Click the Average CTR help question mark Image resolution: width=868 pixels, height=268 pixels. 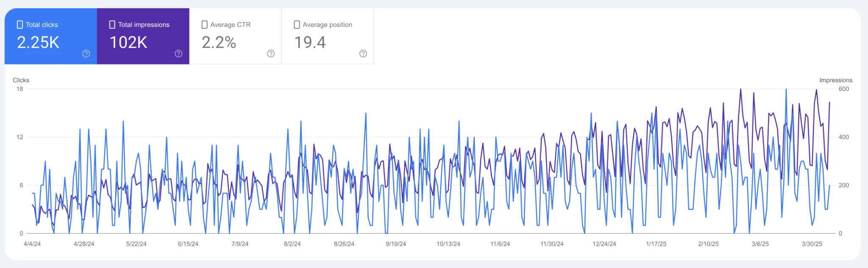pyautogui.click(x=271, y=53)
